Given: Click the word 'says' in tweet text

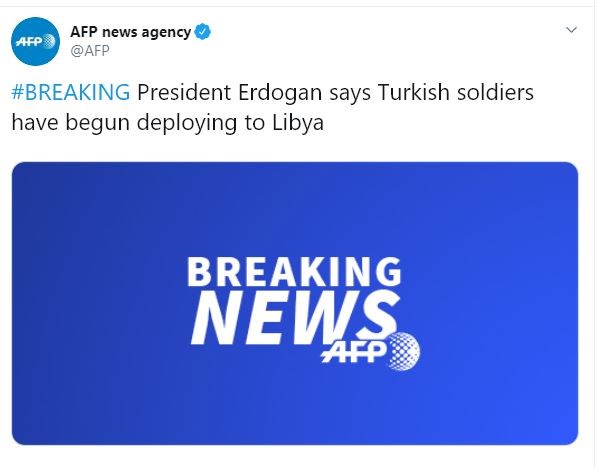Looking at the screenshot, I should point(350,95).
